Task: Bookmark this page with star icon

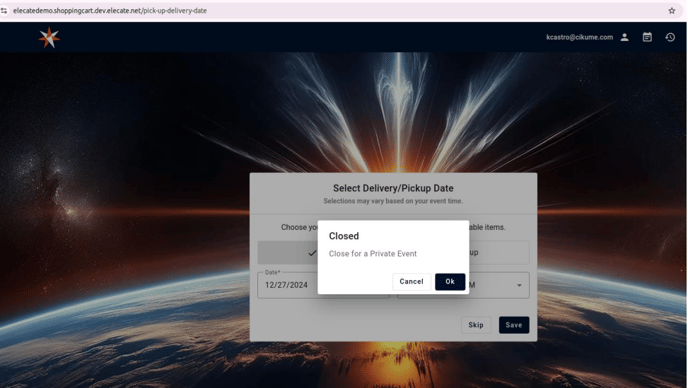Action: pos(672,11)
